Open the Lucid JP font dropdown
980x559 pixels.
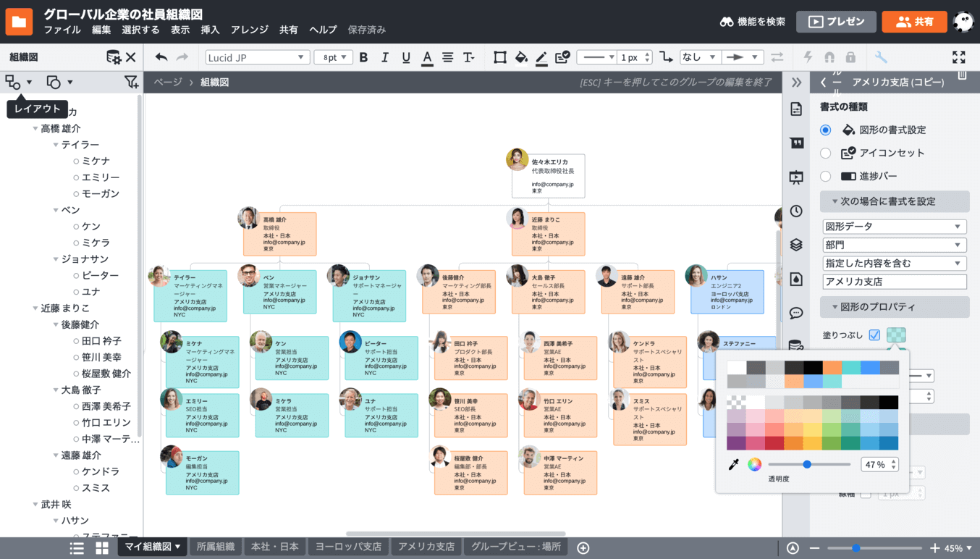[x=257, y=57]
